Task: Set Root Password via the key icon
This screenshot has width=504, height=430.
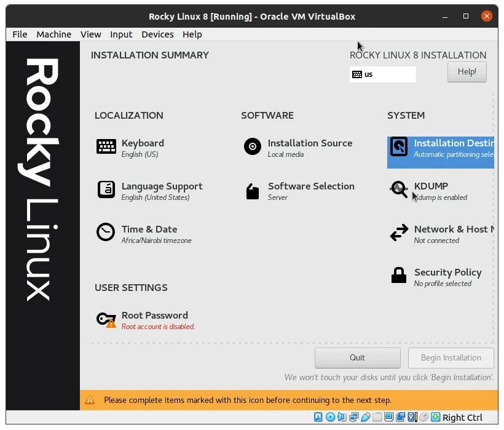Action: 106,319
